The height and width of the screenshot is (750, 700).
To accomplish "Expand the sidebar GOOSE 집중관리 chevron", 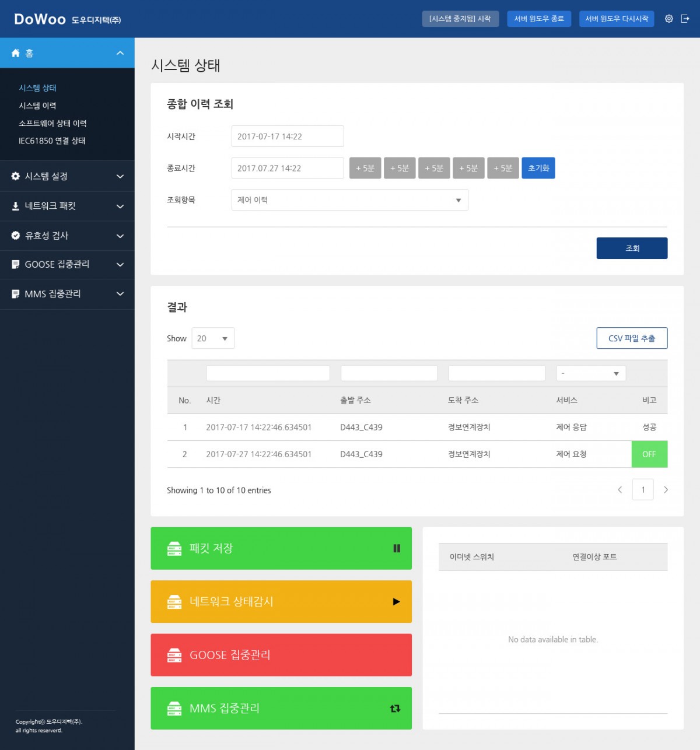I will (120, 264).
